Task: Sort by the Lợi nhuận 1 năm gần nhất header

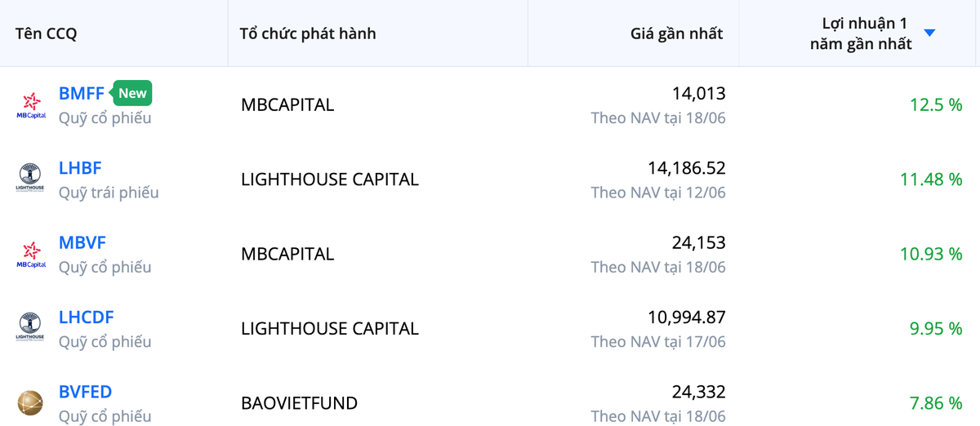Action: tap(861, 34)
